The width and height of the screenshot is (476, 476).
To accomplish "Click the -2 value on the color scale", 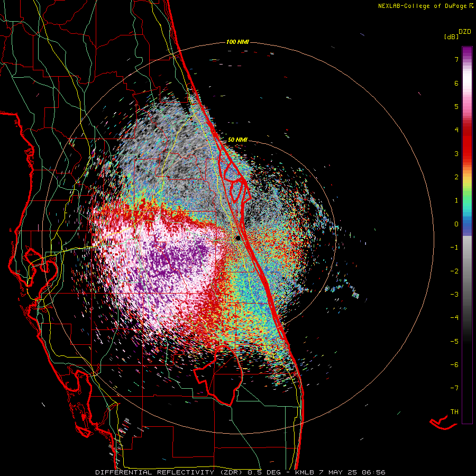I will click(454, 271).
